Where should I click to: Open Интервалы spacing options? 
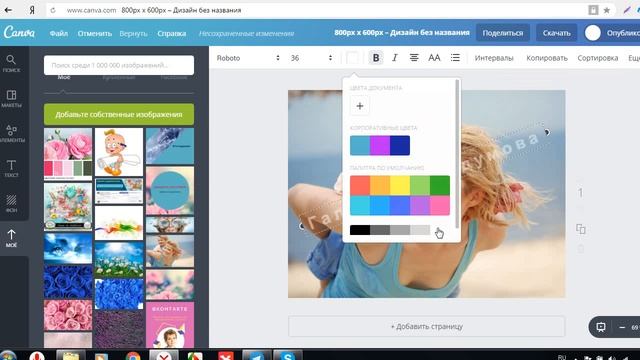(494, 58)
